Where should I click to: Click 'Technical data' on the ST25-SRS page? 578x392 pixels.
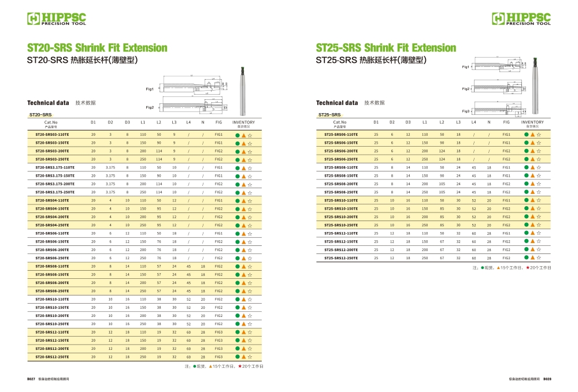[337, 103]
